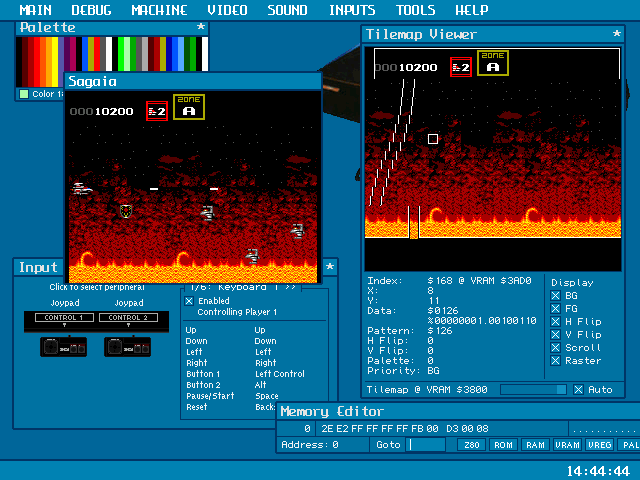This screenshot has height=480, width=640.
Task: Click the 'Alt' key binding
Action: point(260,385)
